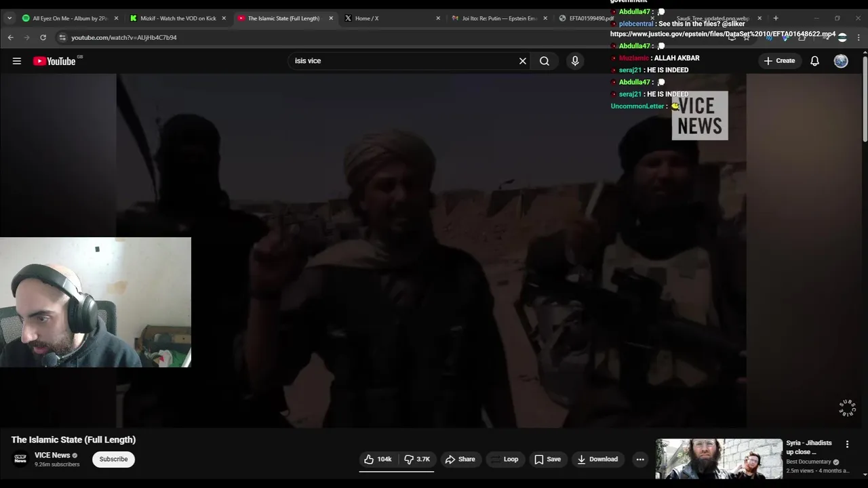
Task: Dislike the video showing 3.7K
Action: tap(417, 460)
